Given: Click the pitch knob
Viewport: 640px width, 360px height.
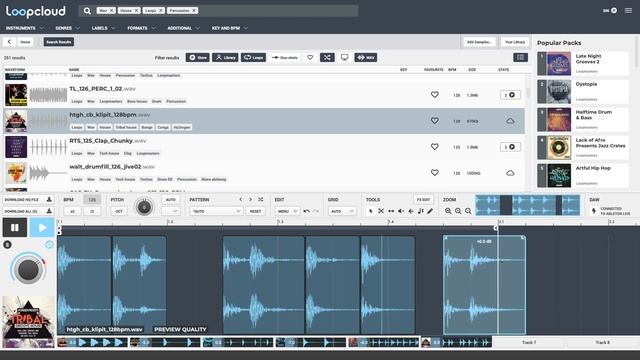Looking at the screenshot, I should tap(144, 207).
